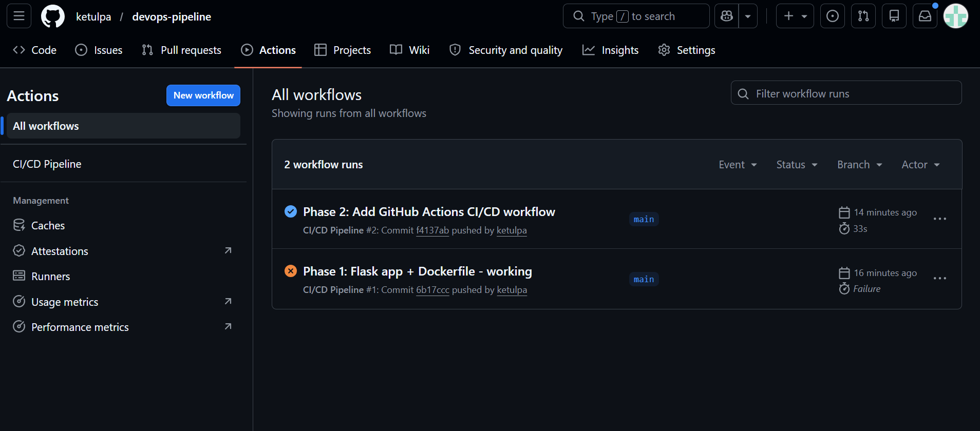Open ketulpa link in Phase 2 run
The height and width of the screenshot is (431, 980).
[512, 230]
